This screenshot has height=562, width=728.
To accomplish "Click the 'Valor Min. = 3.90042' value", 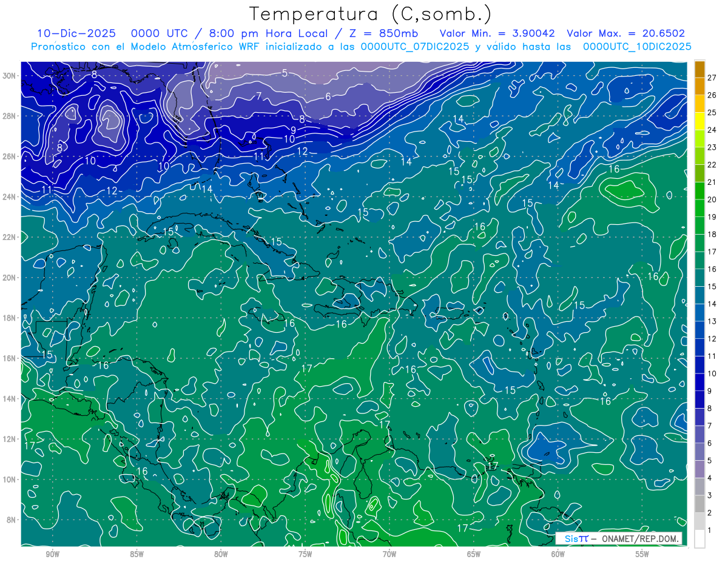I will pyautogui.click(x=497, y=33).
